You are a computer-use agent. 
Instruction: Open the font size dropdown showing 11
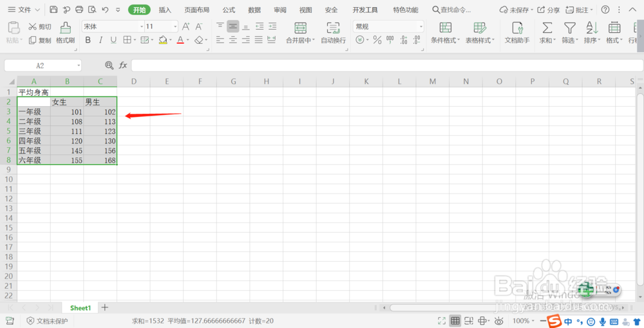pos(175,26)
